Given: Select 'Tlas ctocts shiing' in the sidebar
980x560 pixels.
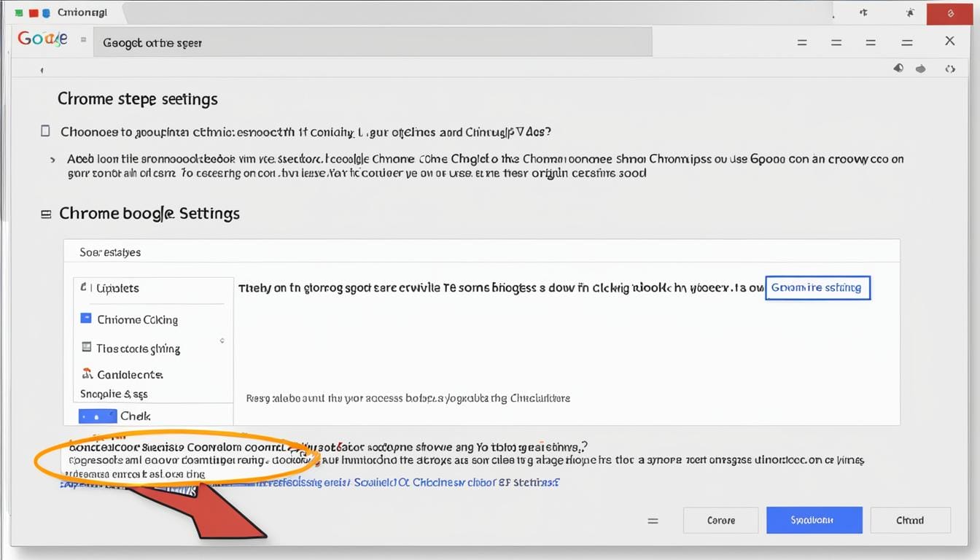Looking at the screenshot, I should [139, 349].
